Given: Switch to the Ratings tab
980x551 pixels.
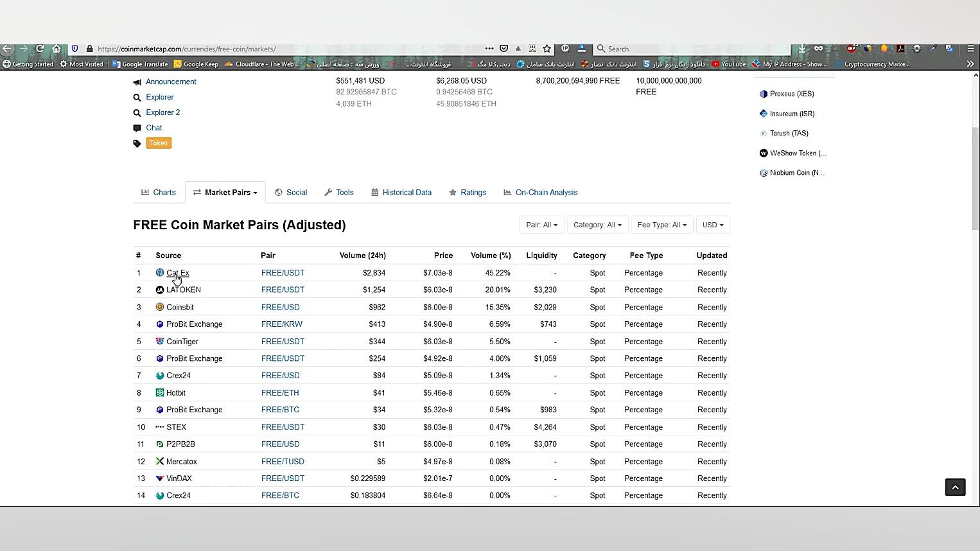Looking at the screenshot, I should pos(468,193).
